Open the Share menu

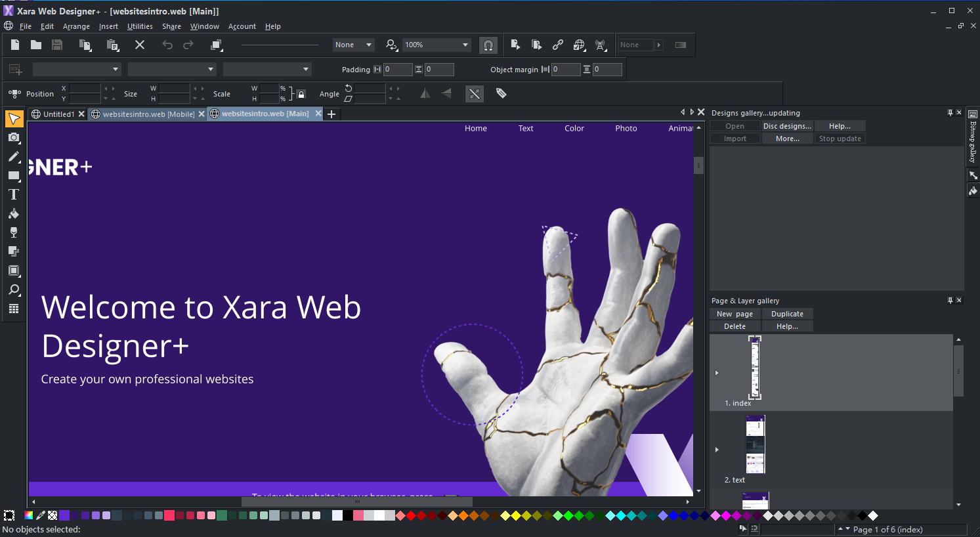tap(171, 26)
